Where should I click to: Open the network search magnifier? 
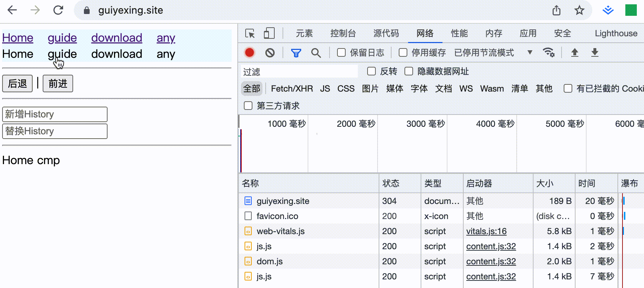316,53
